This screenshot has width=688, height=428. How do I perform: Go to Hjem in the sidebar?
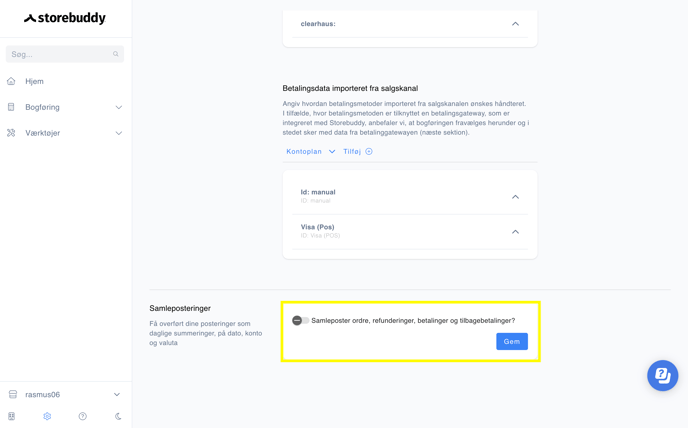[x=34, y=81]
